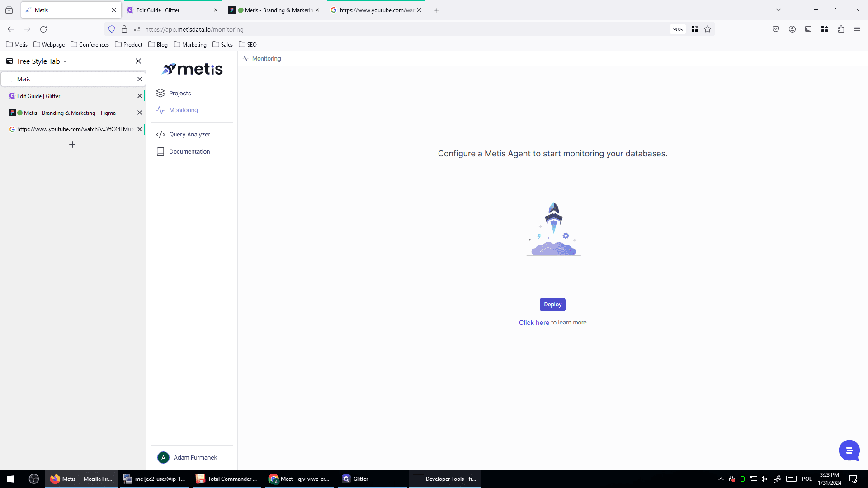Switch to Metis Branding & Marketing browser tab
868x488 pixels.
tap(274, 10)
